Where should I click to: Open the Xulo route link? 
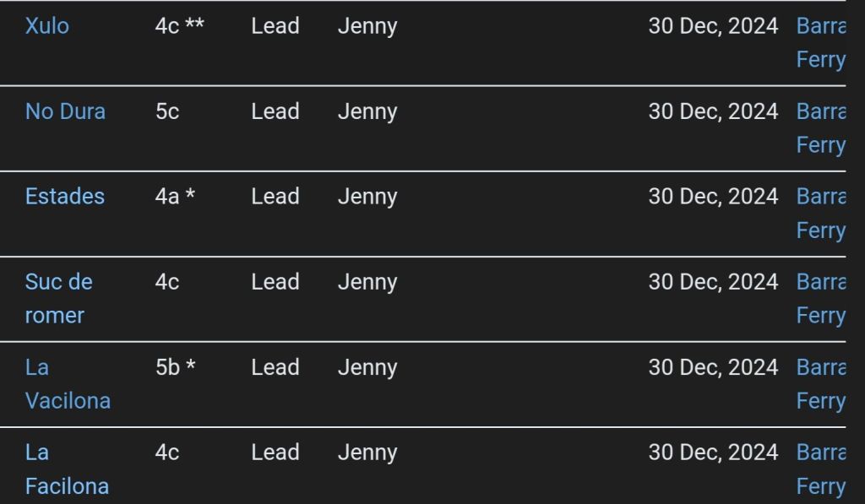pos(47,26)
